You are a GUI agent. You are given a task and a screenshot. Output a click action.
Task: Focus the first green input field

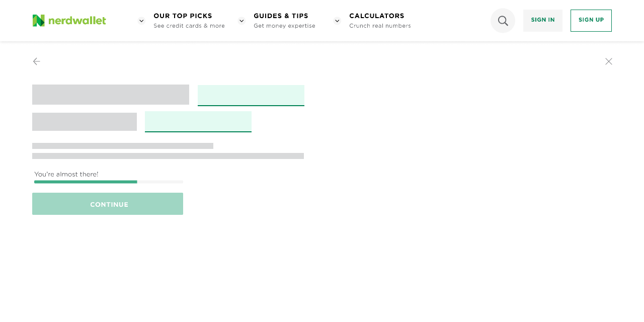coord(251,95)
